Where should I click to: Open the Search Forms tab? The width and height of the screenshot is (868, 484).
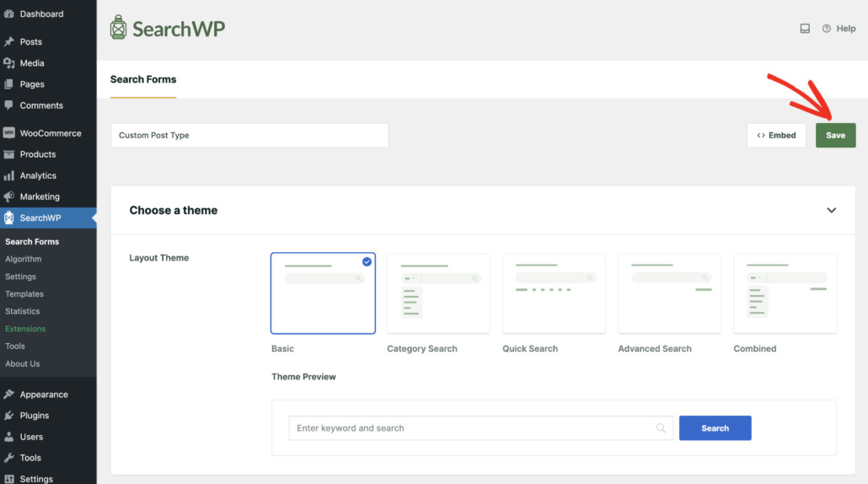pyautogui.click(x=142, y=79)
